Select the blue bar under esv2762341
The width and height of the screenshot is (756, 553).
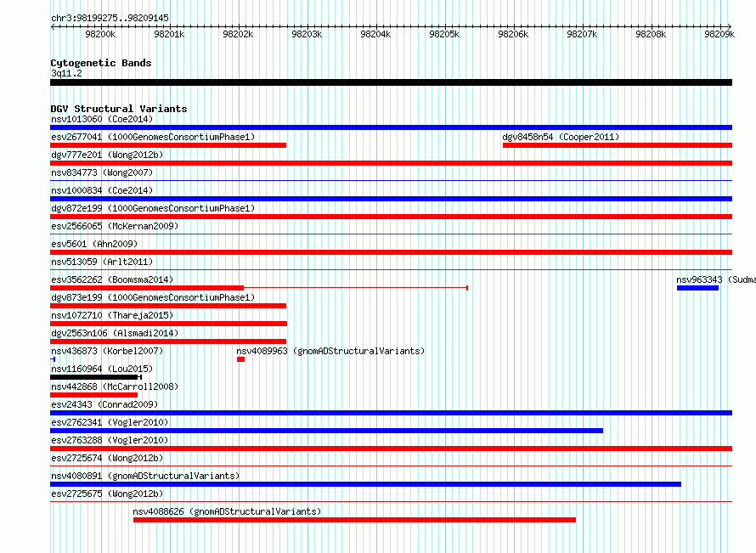coord(326,431)
